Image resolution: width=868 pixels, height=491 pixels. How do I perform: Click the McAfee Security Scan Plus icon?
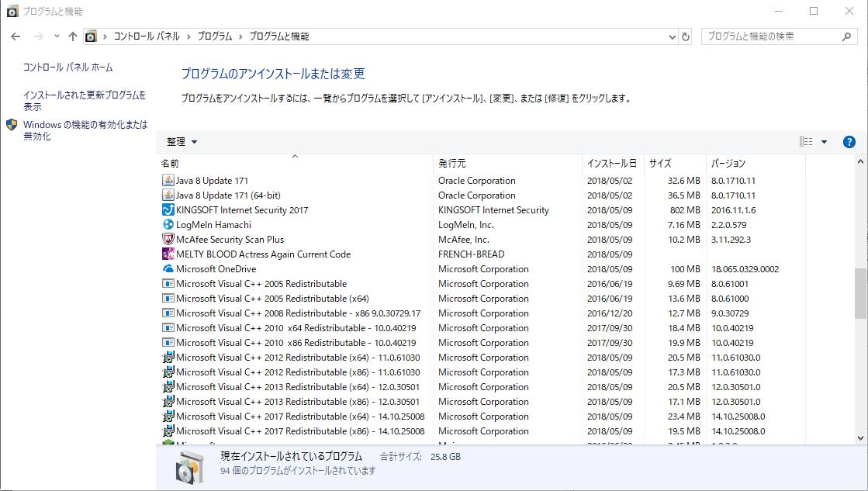(168, 240)
